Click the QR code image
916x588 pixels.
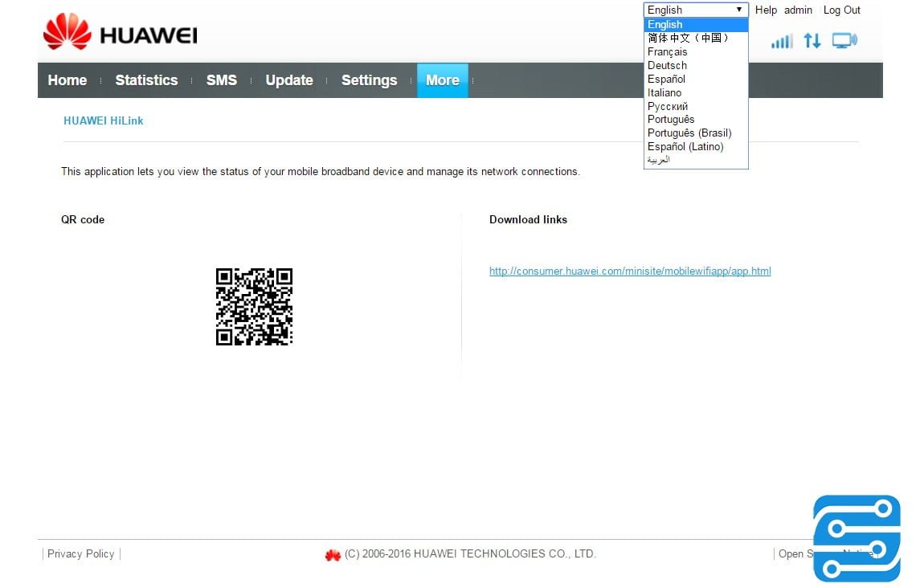point(254,307)
